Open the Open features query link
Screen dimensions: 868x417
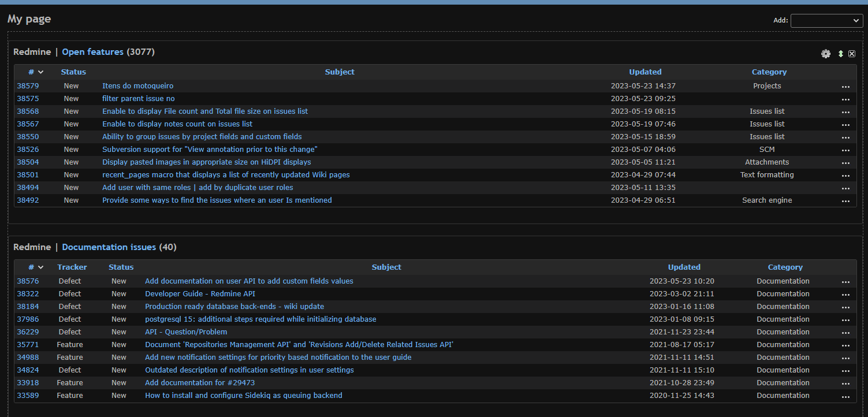click(x=93, y=52)
